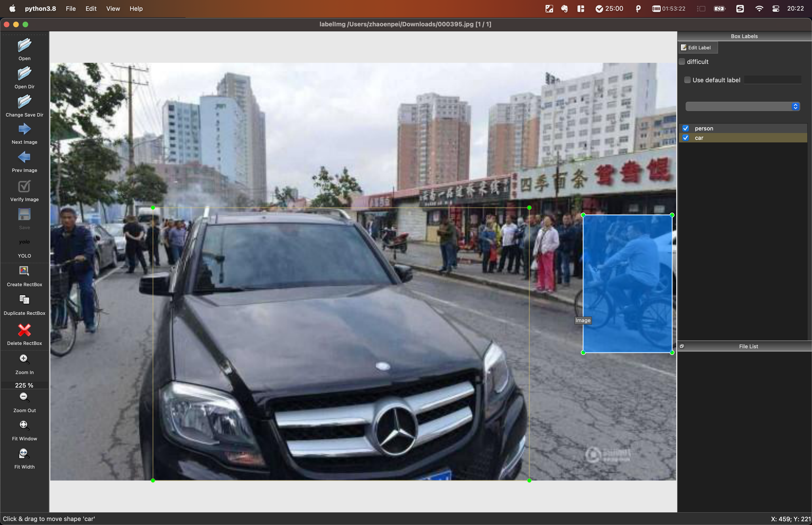The width and height of the screenshot is (812, 525).
Task: Click the Zoom In magnifier
Action: point(24,359)
